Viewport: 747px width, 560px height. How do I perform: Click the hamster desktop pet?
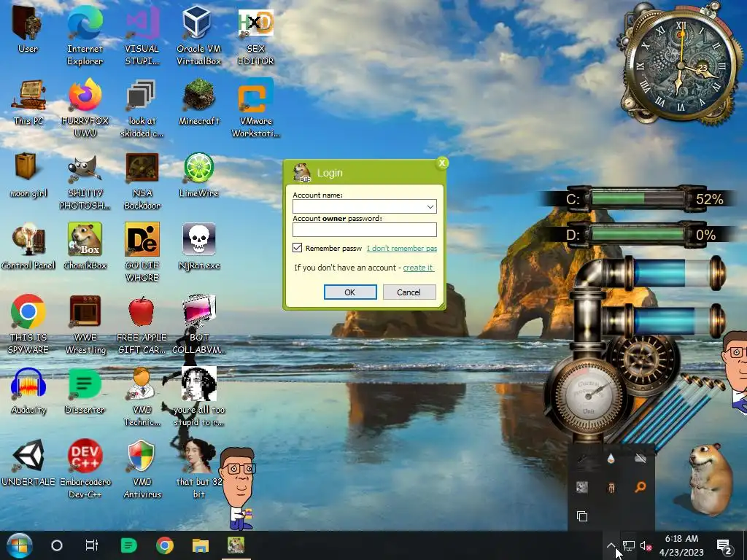coord(710,478)
